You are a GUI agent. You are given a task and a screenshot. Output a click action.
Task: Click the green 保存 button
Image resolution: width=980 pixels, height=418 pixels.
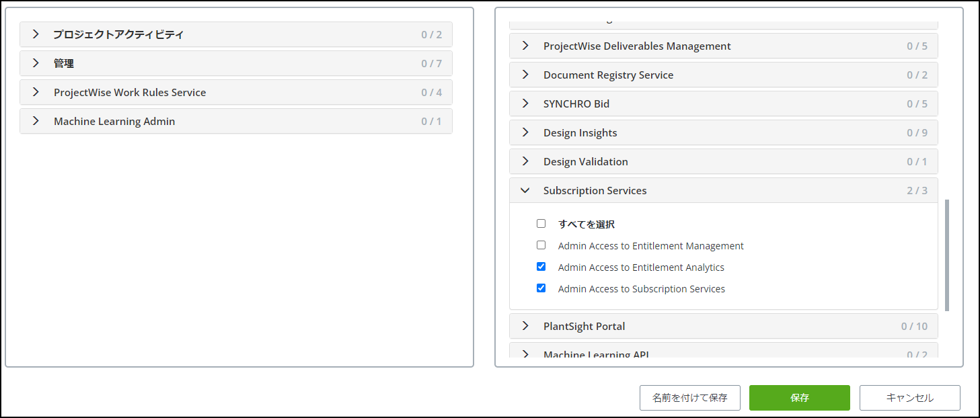799,398
